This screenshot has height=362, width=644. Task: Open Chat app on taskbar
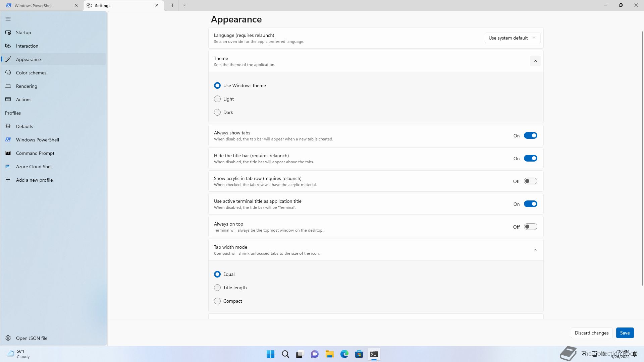pyautogui.click(x=315, y=354)
